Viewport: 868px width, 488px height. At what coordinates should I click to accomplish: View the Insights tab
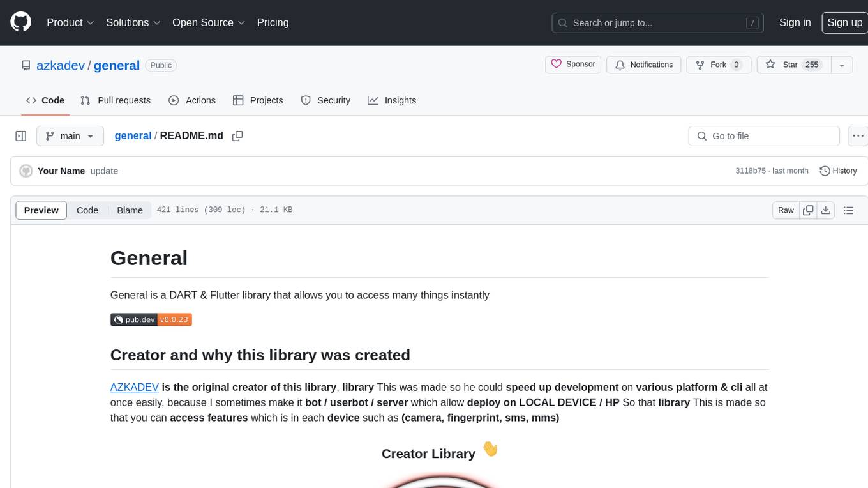point(392,100)
